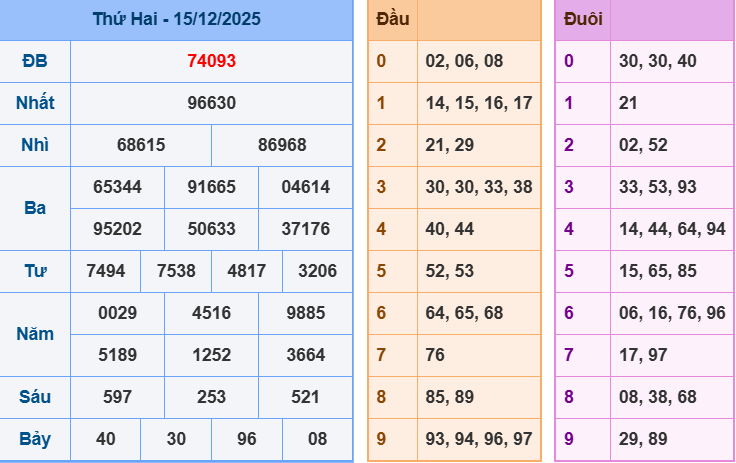Select third prize number 91665
The height and width of the screenshot is (463, 736).
tap(211, 187)
